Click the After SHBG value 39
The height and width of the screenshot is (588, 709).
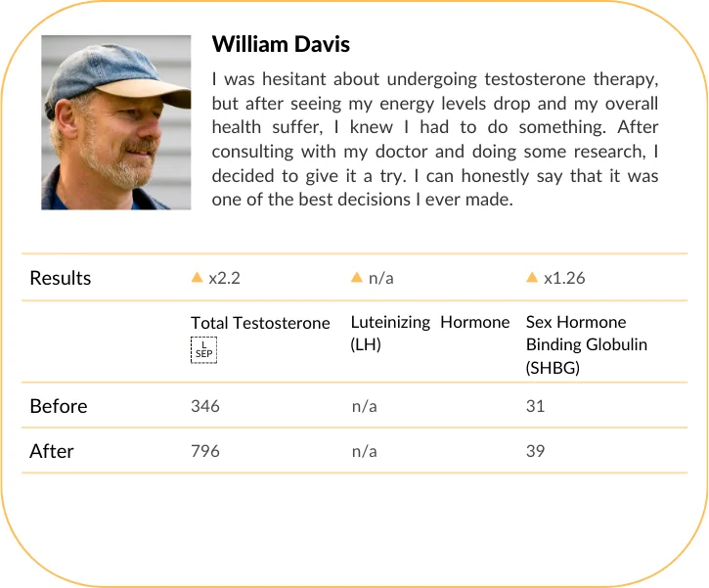click(535, 451)
